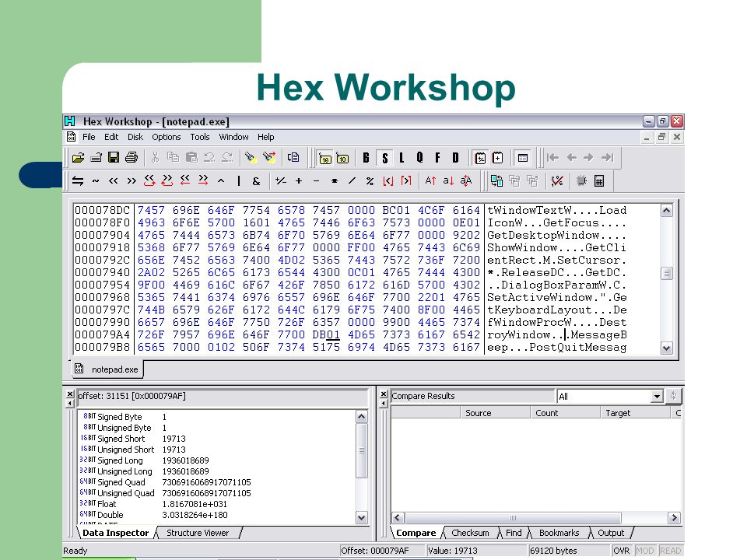Apply shift right operation

pos(132,181)
